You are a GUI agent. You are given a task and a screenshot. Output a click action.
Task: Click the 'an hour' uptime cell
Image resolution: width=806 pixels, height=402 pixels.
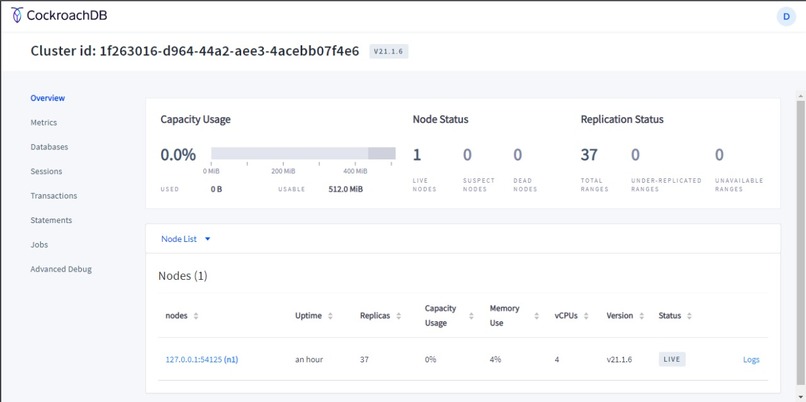(x=309, y=360)
